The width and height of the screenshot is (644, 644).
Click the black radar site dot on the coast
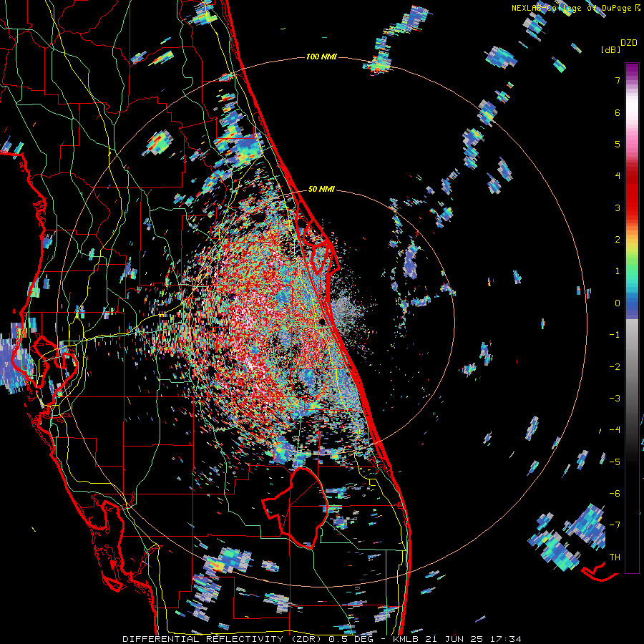click(322, 321)
